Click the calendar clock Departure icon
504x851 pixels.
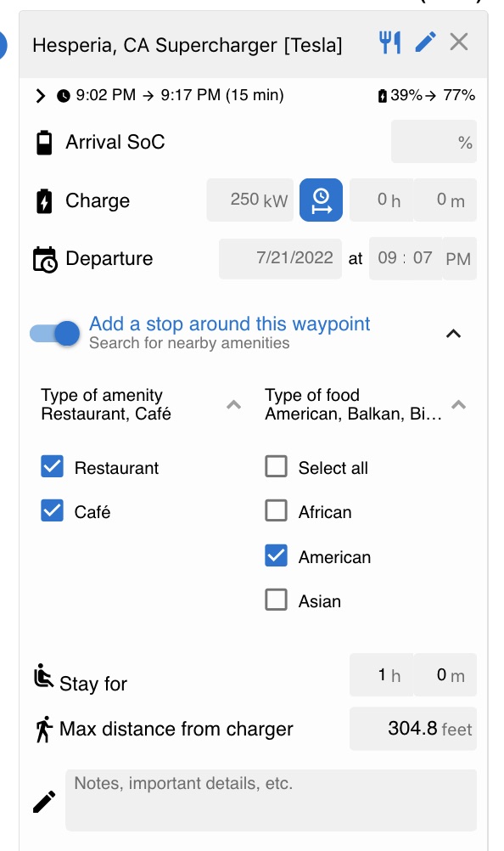[45, 259]
